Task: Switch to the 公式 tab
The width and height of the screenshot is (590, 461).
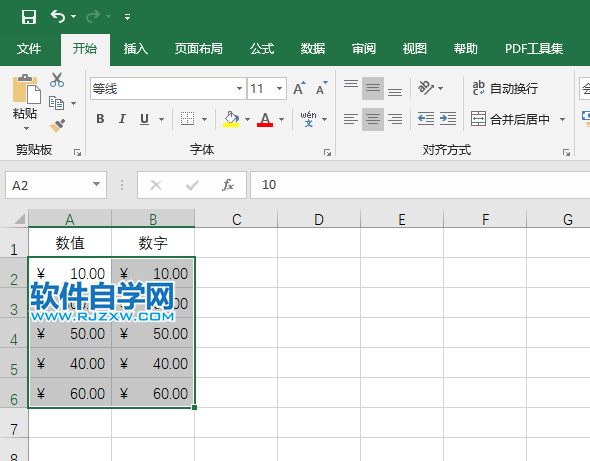Action: [x=262, y=49]
